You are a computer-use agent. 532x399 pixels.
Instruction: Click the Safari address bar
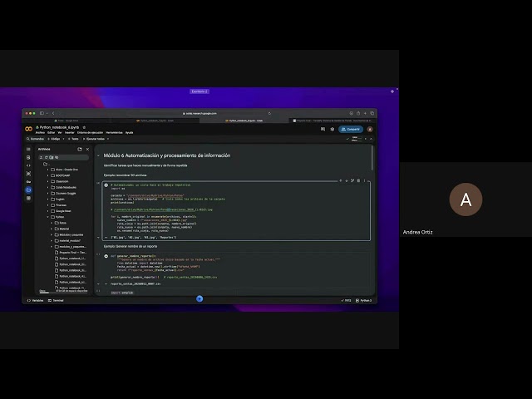click(x=199, y=113)
